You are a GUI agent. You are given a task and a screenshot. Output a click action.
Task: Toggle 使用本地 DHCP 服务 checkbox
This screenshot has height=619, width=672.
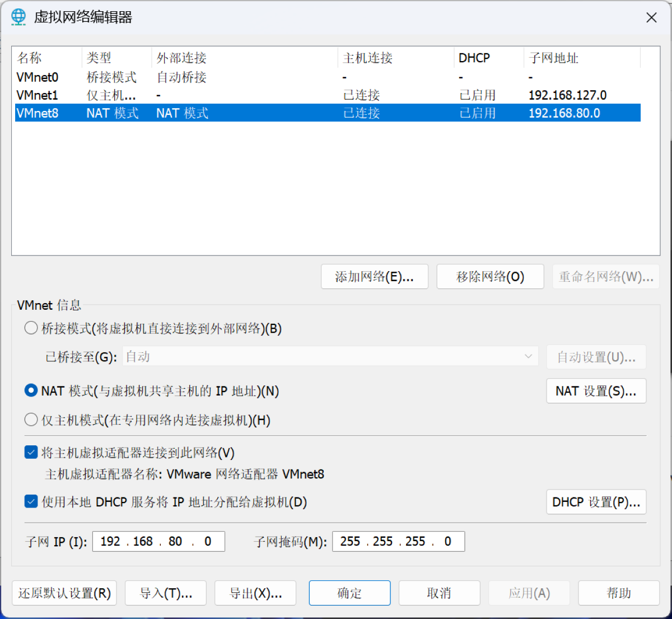tap(31, 502)
